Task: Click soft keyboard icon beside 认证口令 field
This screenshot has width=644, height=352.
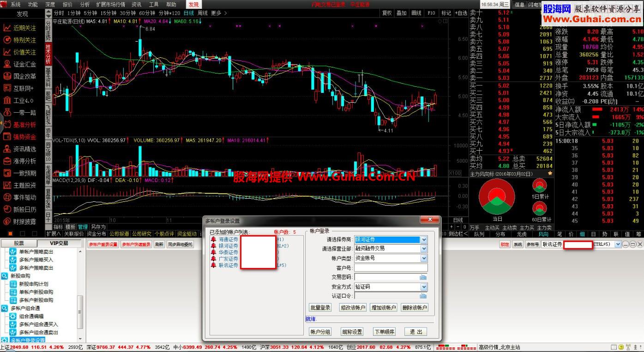Action: coord(423,296)
